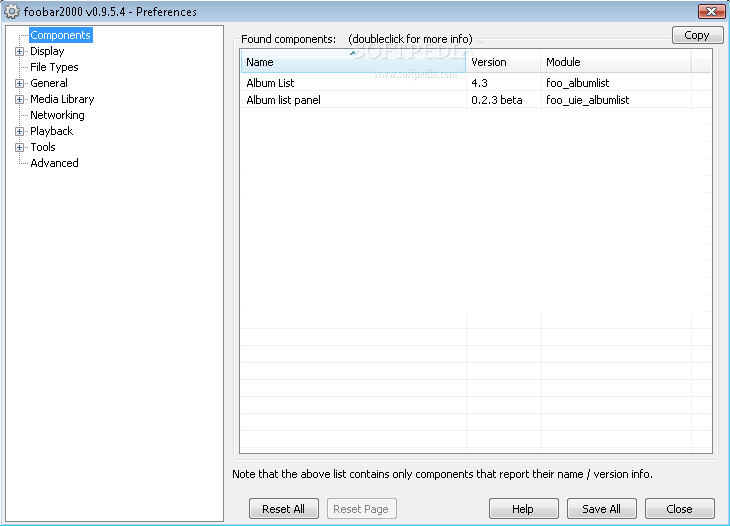Expand the Tools tree node
Screen dimensions: 730x526
[x=19, y=147]
